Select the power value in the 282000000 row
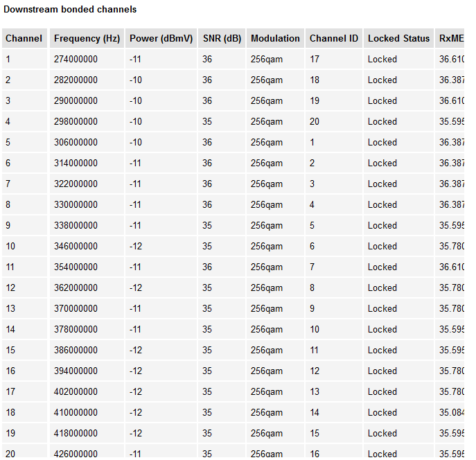This screenshot has height=460, width=476. pyautogui.click(x=136, y=80)
